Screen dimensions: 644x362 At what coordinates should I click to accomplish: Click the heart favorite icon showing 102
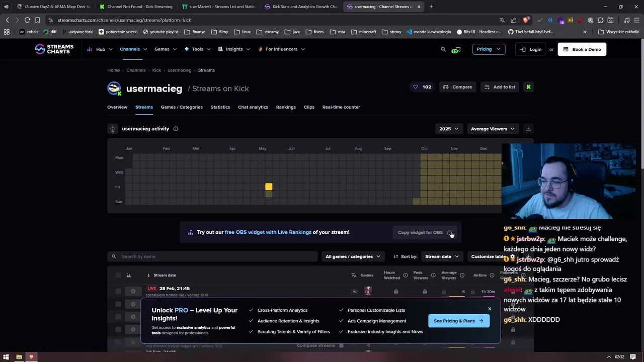422,87
